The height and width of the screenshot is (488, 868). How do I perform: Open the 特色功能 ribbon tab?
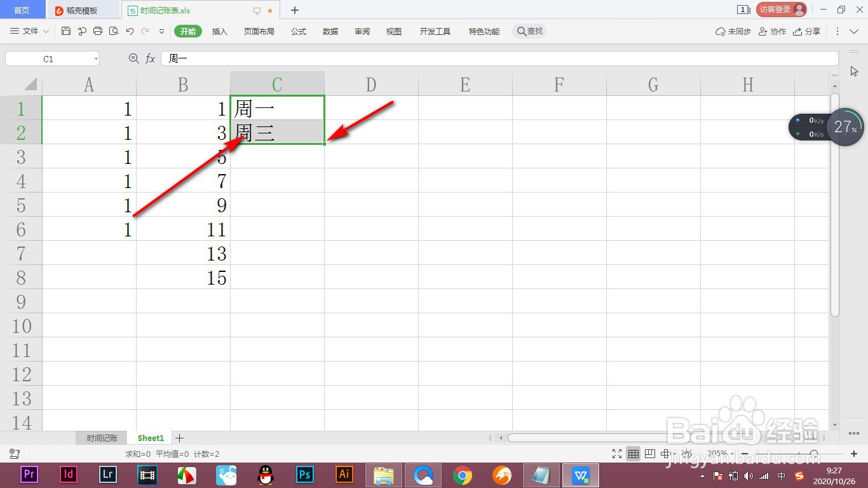484,31
